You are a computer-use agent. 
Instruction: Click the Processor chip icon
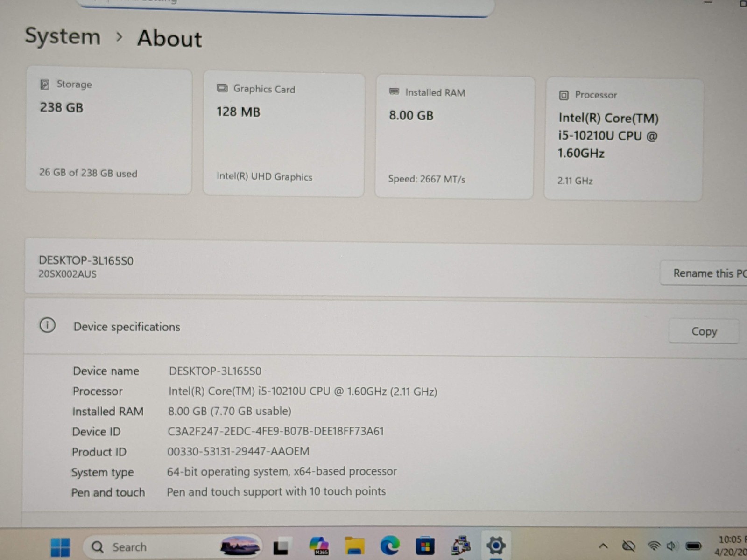point(564,95)
